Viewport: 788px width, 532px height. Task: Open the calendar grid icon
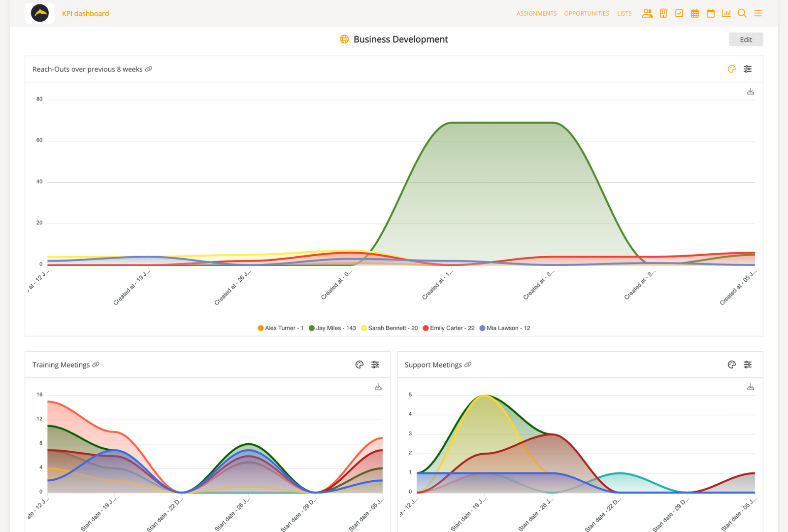click(x=695, y=13)
